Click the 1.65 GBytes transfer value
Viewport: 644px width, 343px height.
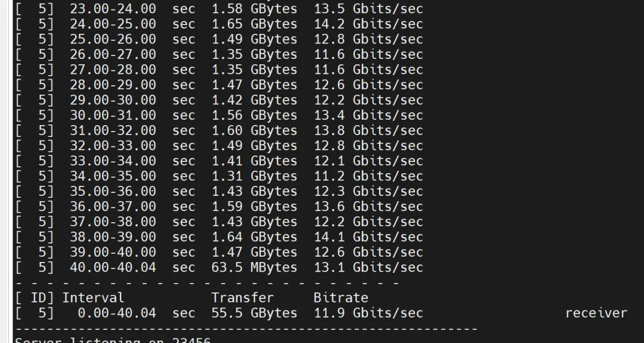pyautogui.click(x=254, y=24)
